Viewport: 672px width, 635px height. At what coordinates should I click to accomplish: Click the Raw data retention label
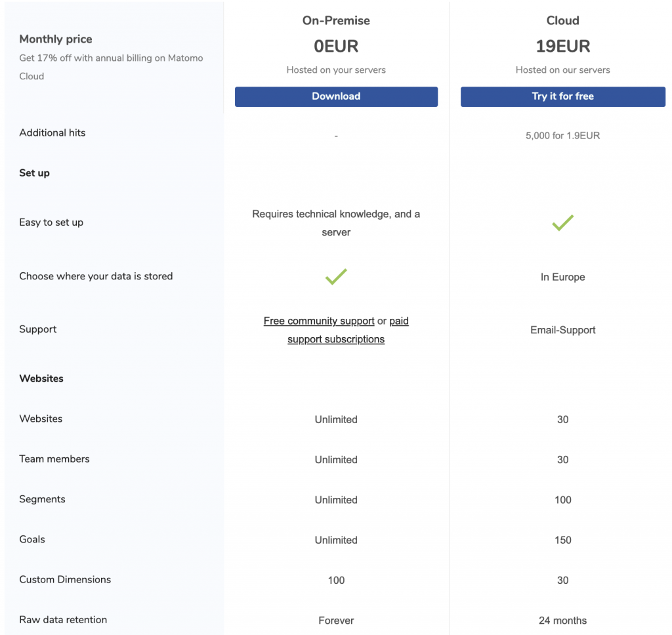coord(63,619)
